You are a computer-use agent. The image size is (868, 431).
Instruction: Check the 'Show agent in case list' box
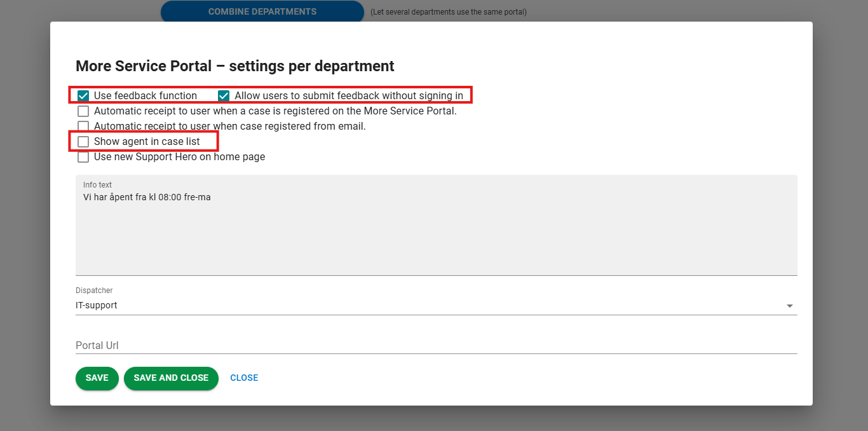(83, 142)
